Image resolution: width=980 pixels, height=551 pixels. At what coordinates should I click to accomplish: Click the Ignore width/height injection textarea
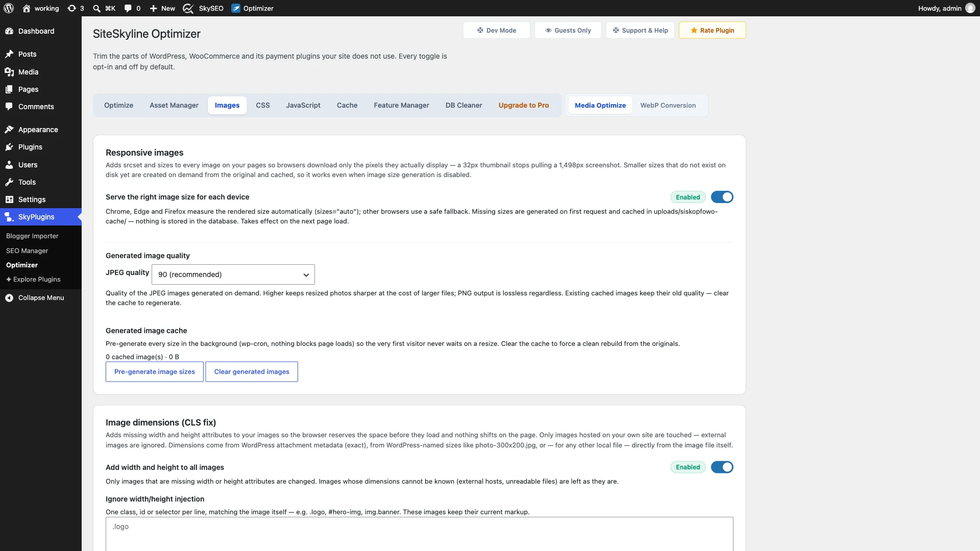tap(420, 534)
